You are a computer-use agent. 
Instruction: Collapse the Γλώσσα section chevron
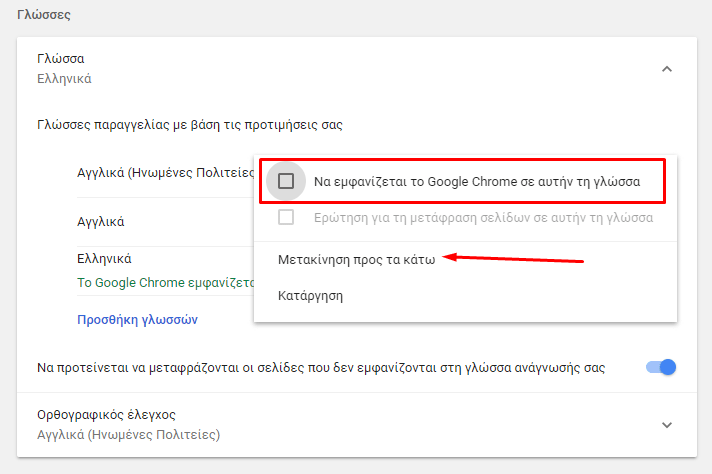(667, 69)
